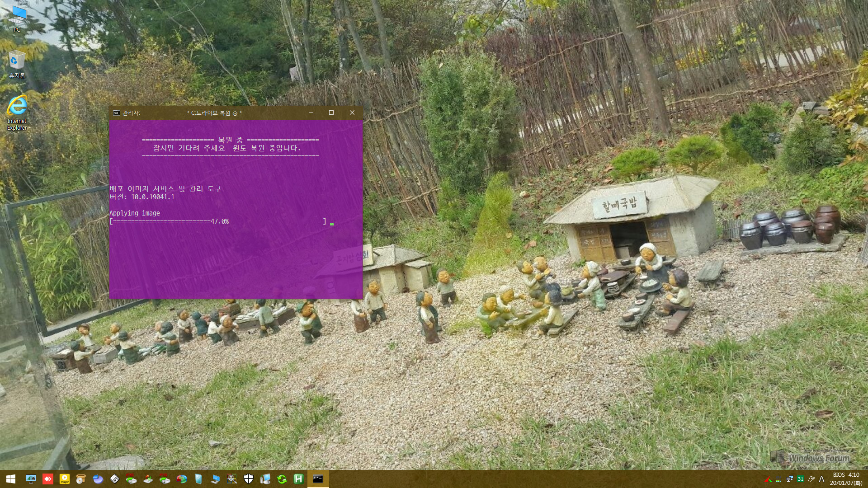Screen dimensions: 868x488
Task: Open the yellow Player taskbar icon
Action: (x=64, y=479)
